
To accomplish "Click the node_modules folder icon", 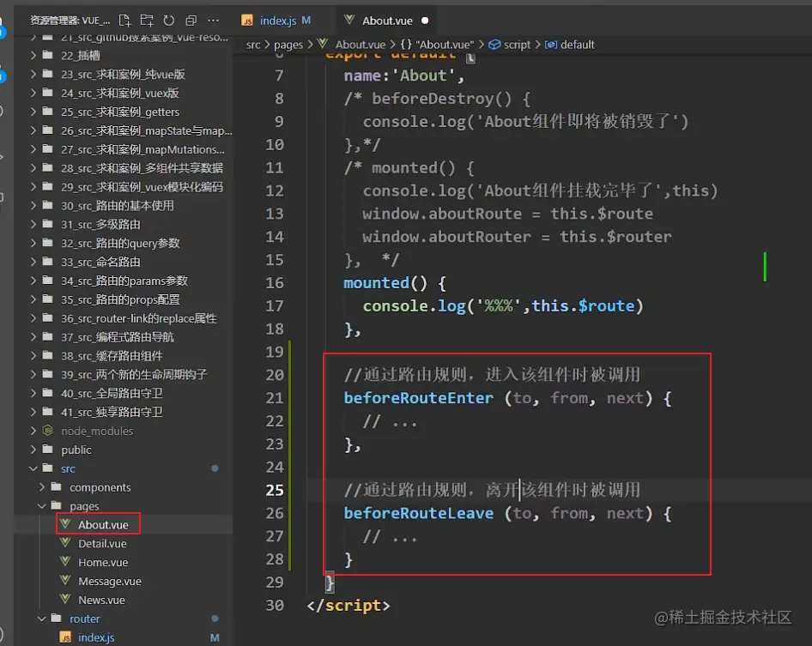I will [48, 430].
